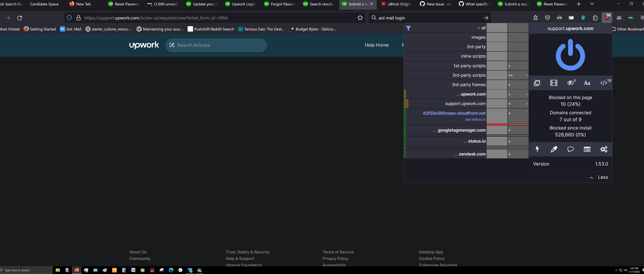
Task: Open the uBlock logger list icon
Action: pos(587,149)
